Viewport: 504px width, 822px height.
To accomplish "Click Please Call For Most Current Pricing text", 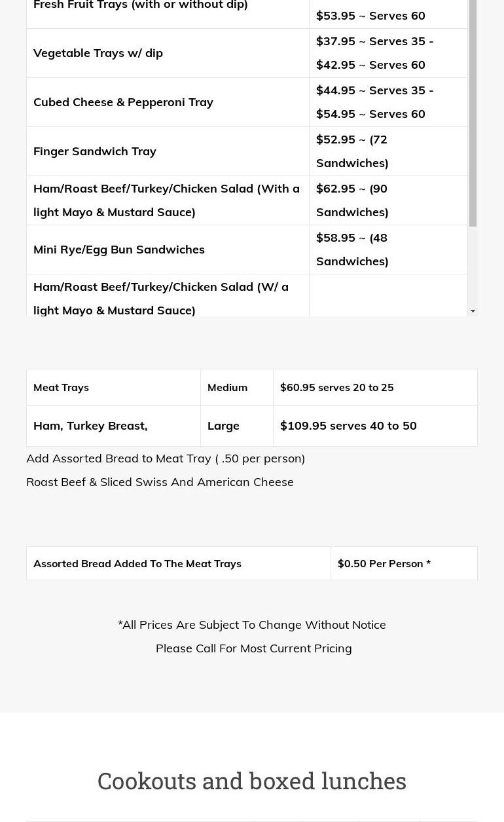I will pyautogui.click(x=253, y=648).
